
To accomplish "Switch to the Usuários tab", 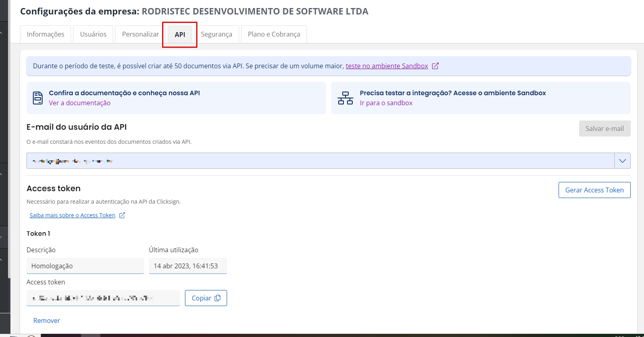I will 93,34.
